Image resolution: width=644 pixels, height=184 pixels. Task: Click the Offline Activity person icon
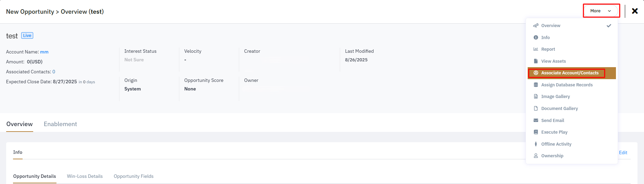click(536, 144)
